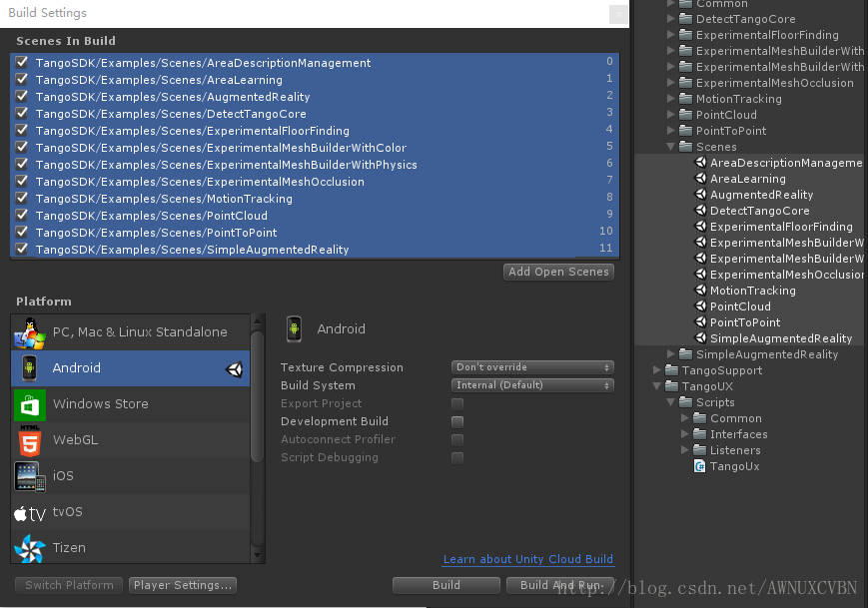Click the platform list scroll down arrow
This screenshot has width=868, height=608.
(x=257, y=555)
